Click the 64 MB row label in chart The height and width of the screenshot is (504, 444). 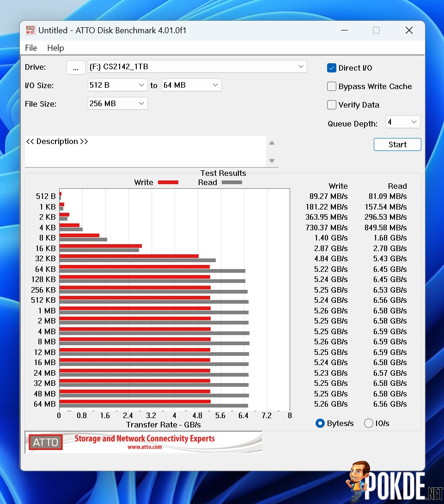point(45,404)
